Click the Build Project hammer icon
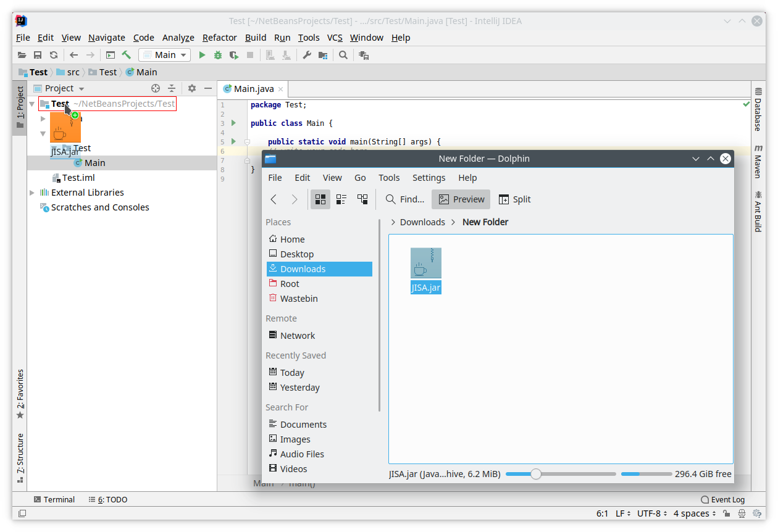Screen dimensions: 778x532 tap(127, 55)
